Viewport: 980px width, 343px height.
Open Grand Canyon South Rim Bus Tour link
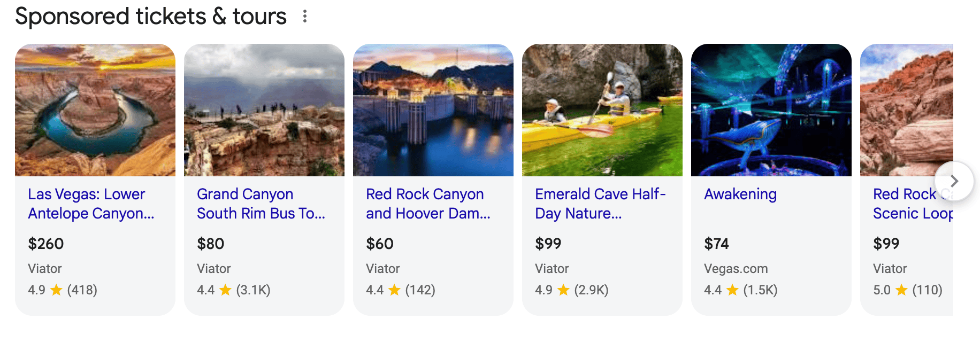point(261,204)
